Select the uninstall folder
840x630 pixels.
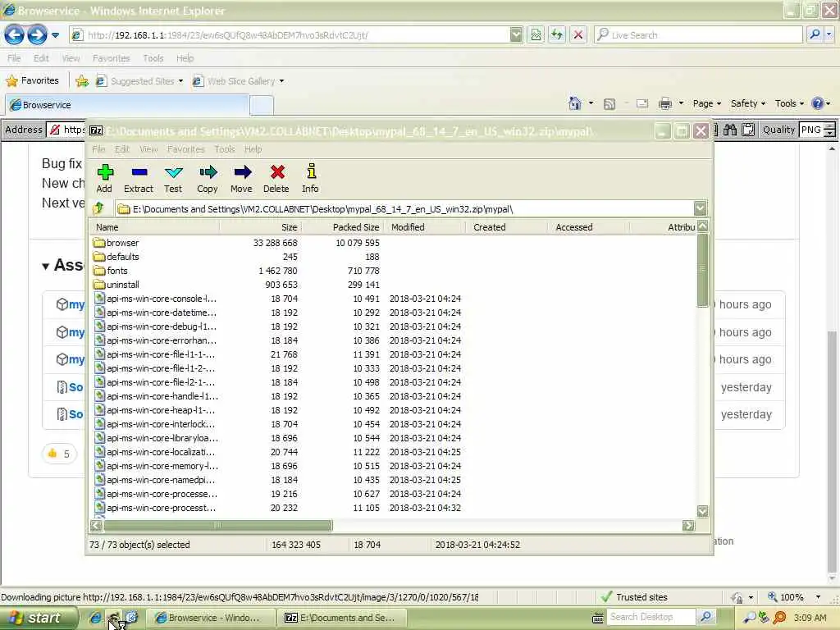(116, 285)
